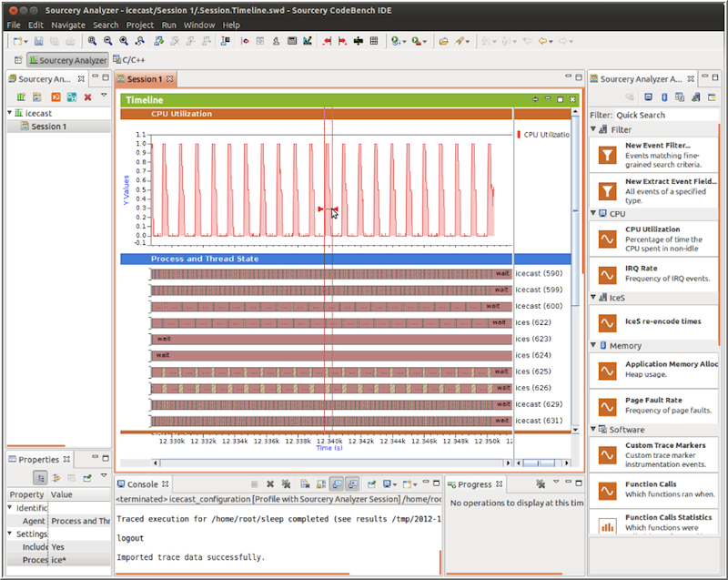Click the timeline horizontal scrollbar right arrow
The image size is (728, 580).
pyautogui.click(x=508, y=463)
